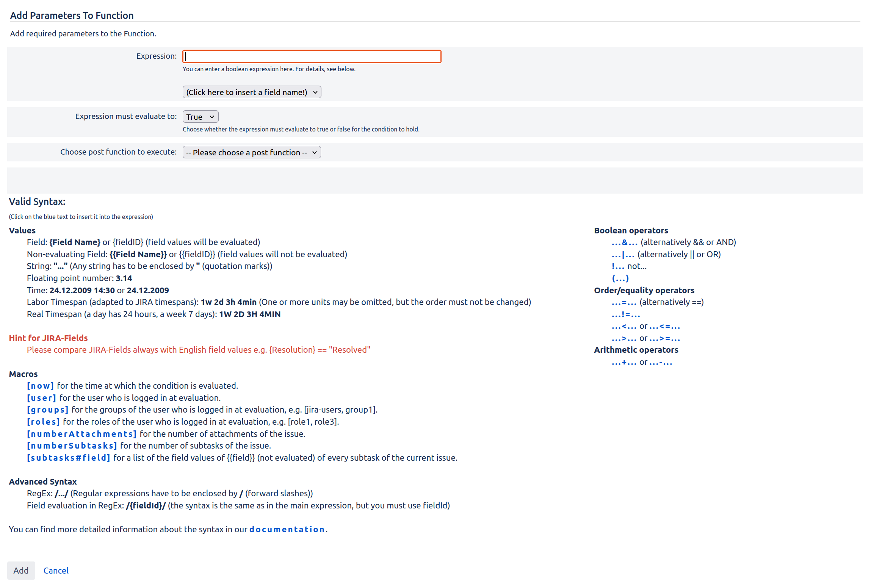Viewport: 871px width, 588px height.
Task: Insert the inequality operator ...!=...
Action: click(x=625, y=314)
